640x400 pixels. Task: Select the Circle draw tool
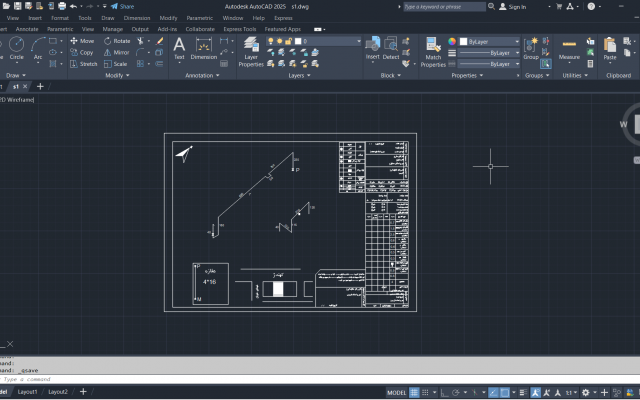tap(16, 48)
